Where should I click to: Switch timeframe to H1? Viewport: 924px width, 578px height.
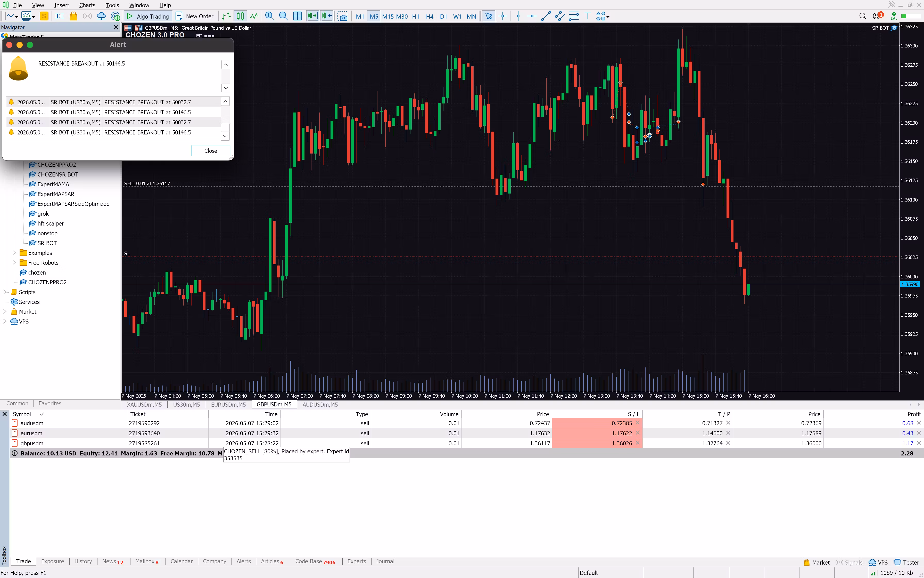pyautogui.click(x=416, y=17)
